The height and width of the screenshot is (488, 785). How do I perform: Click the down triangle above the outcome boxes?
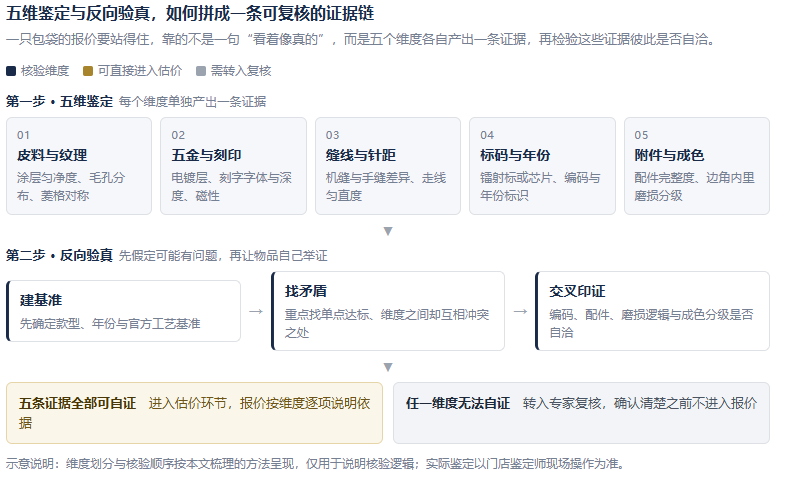pos(388,367)
